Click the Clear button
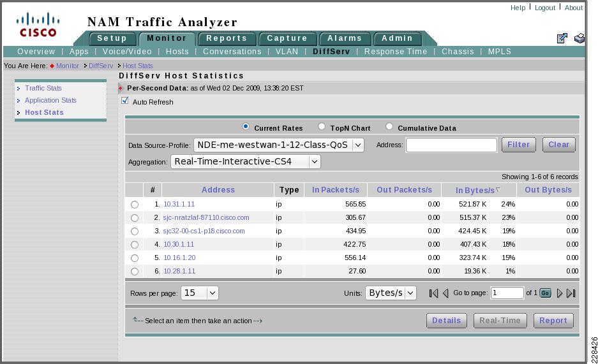 tap(558, 145)
